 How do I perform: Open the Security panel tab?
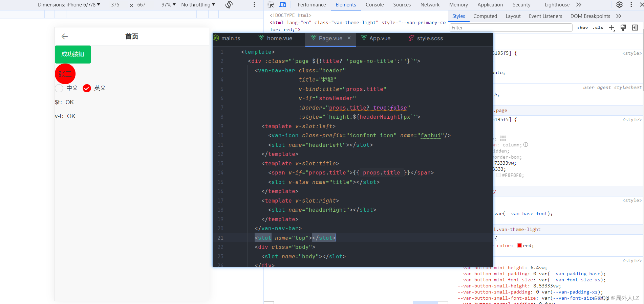tap(521, 5)
